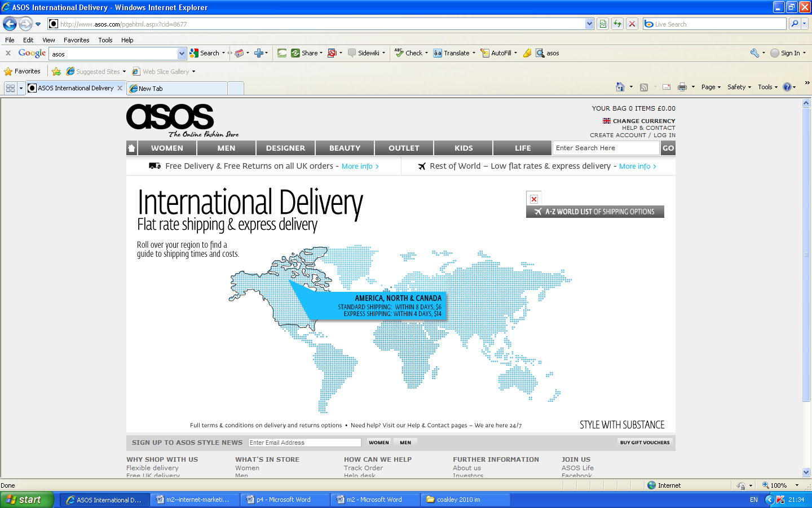The height and width of the screenshot is (508, 812).
Task: Expand the command bar Tools dropdown
Action: click(x=767, y=87)
